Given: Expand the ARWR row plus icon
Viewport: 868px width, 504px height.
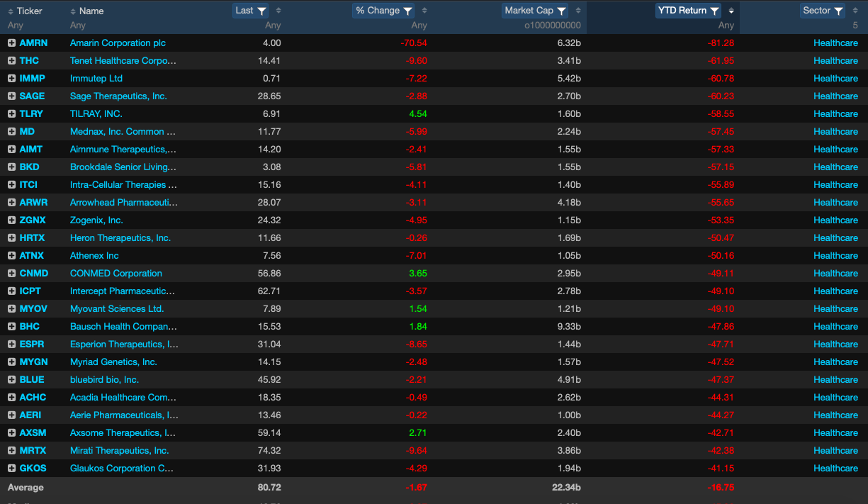Looking at the screenshot, I should pos(11,203).
